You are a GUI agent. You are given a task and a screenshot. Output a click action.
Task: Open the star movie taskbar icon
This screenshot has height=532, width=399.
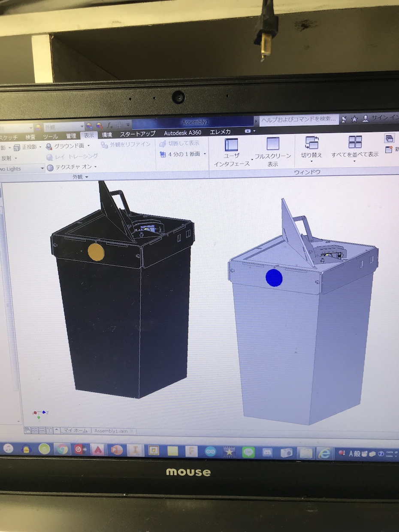click(230, 452)
